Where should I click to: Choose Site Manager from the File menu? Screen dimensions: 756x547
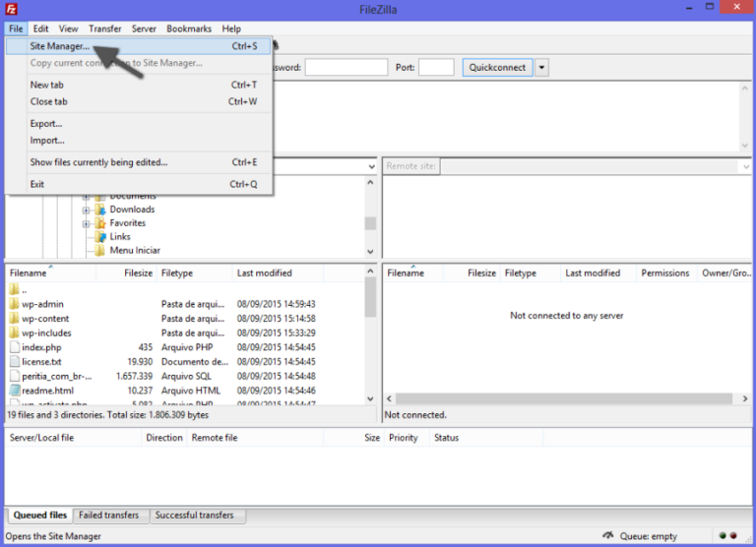click(59, 46)
